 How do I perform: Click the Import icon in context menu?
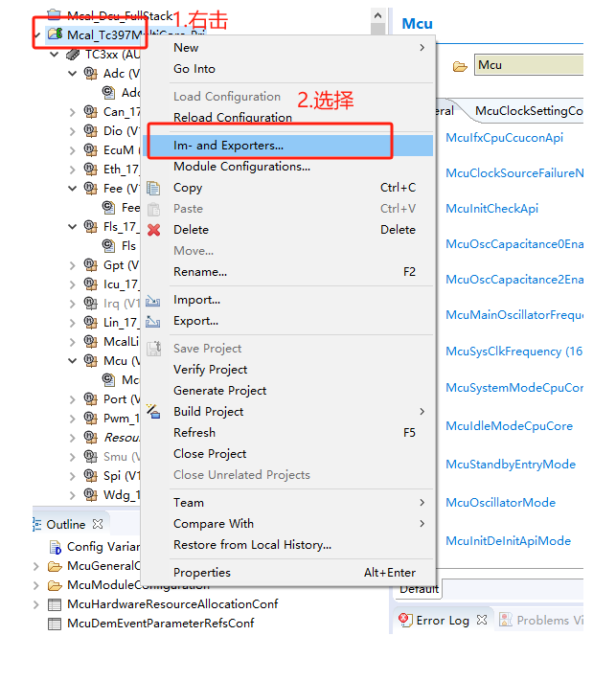click(x=153, y=301)
